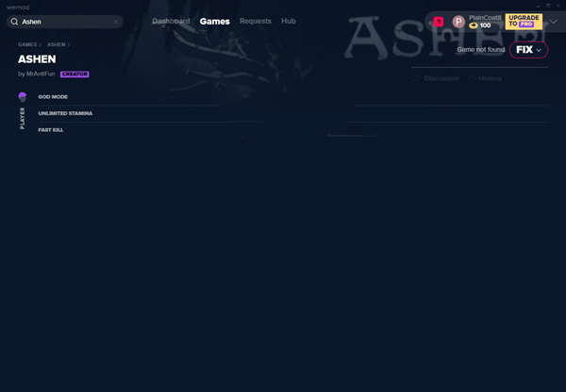Screen dimensions: 566x392
Task: Expand the FIX dropdown arrow
Action: (539, 50)
